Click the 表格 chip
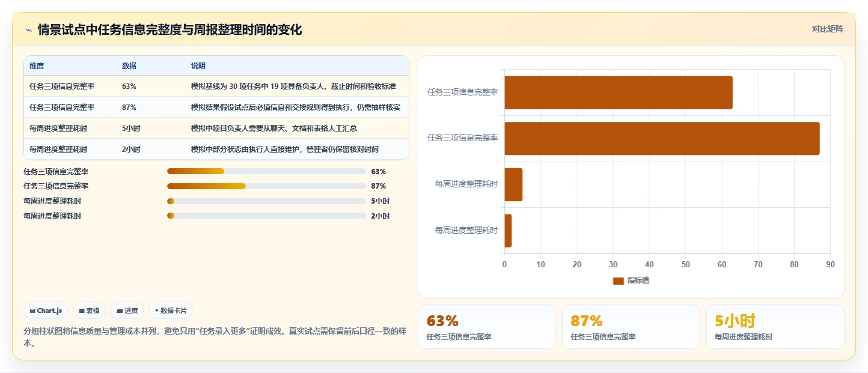The width and height of the screenshot is (868, 373). 89,311
